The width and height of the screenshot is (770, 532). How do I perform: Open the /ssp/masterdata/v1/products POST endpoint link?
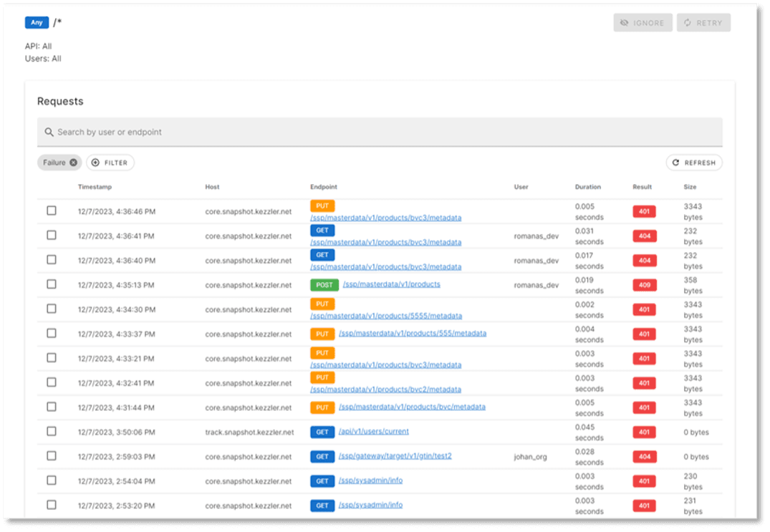(x=391, y=284)
